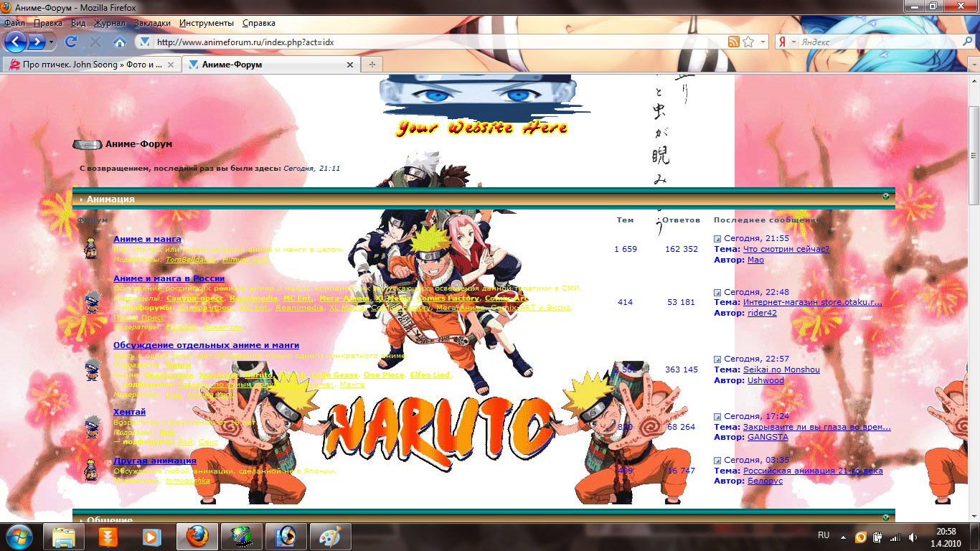Screen dimensions: 980x551
Task: Open the Правка menu
Action: tap(48, 23)
